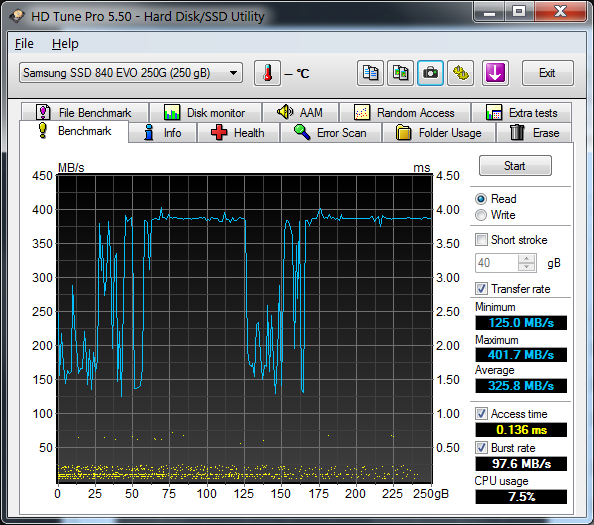Image resolution: width=594 pixels, height=525 pixels.
Task: Disable the Access time checkbox
Action: [481, 414]
